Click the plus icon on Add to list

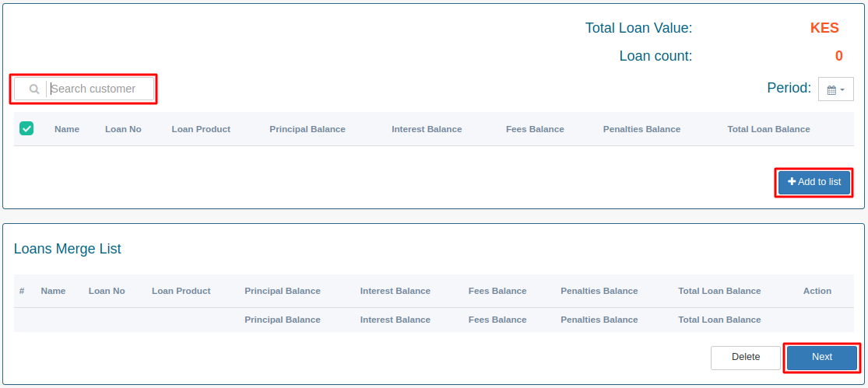coord(792,182)
